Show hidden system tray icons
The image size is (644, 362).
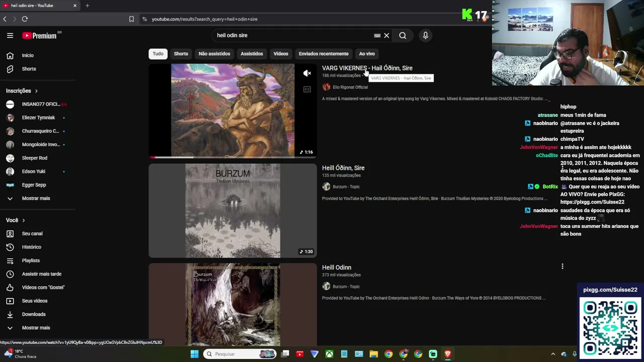[553, 354]
